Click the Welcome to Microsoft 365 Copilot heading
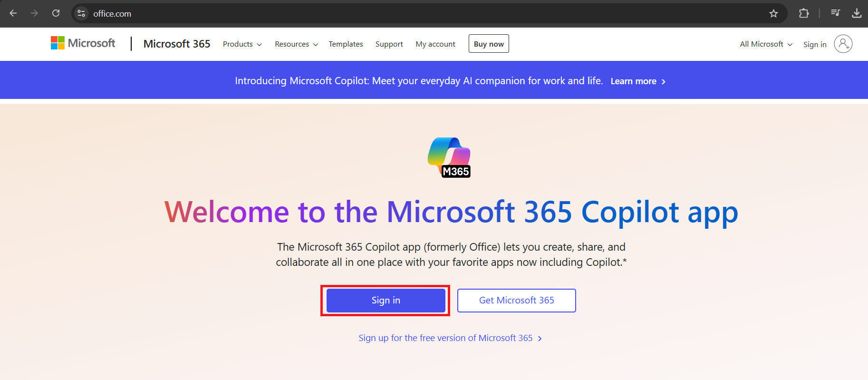The height and width of the screenshot is (380, 868). point(451,212)
